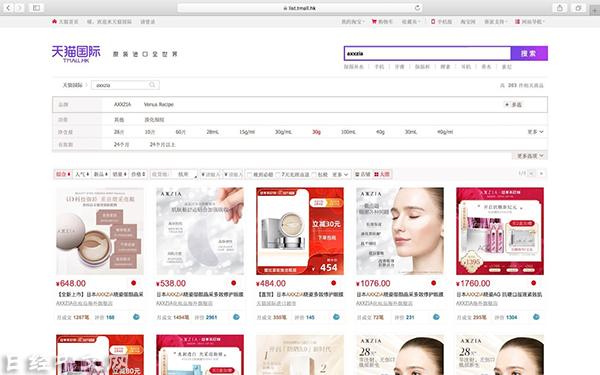Click Safari's back navigation arrow
Image resolution: width=600 pixels, height=375 pixels.
(9, 8)
